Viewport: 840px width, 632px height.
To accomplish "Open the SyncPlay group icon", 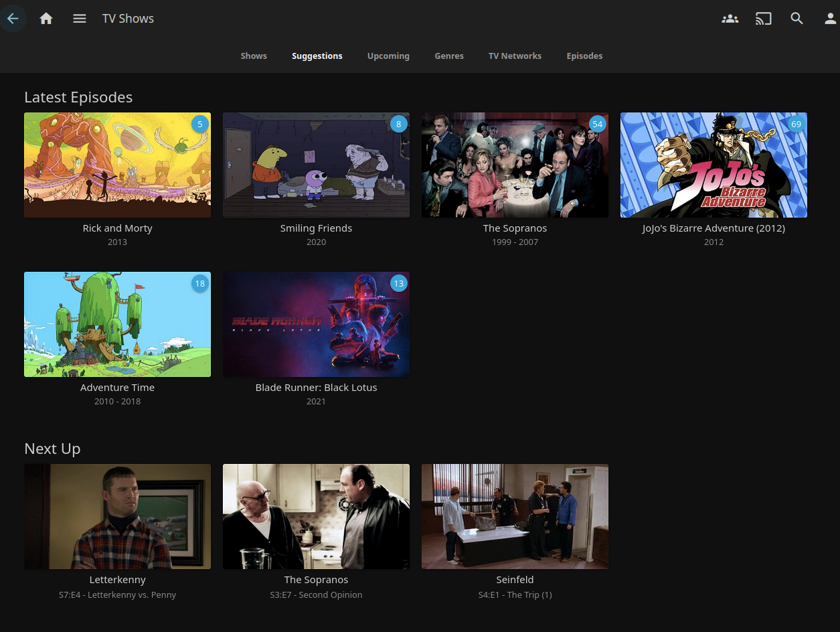I will point(730,19).
